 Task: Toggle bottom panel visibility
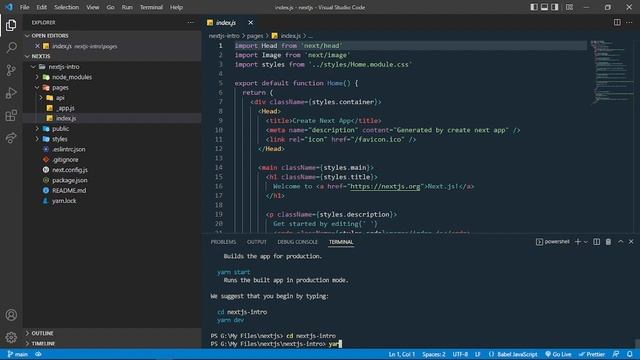(x=544, y=7)
